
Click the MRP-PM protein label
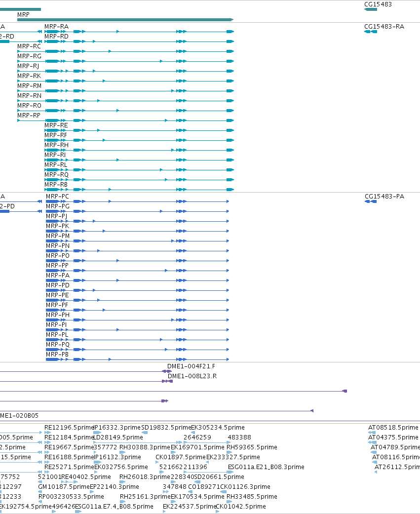pyautogui.click(x=58, y=236)
